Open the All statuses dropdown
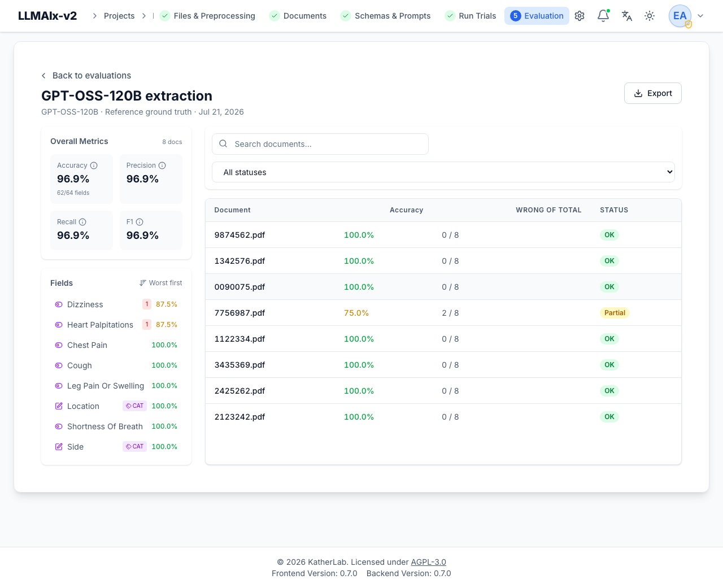 (443, 172)
